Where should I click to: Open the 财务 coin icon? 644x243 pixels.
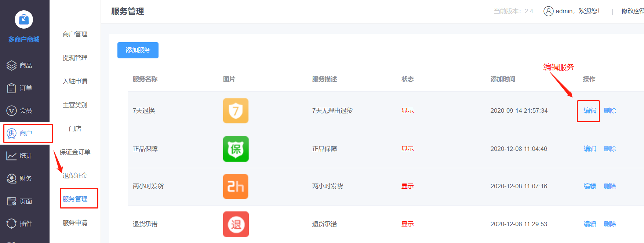(x=11, y=178)
